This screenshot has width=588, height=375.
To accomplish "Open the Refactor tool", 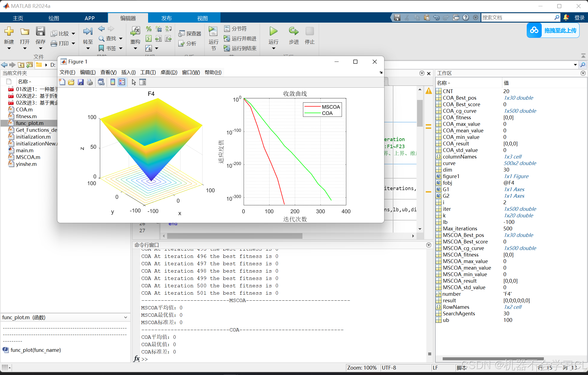I will [x=135, y=31].
